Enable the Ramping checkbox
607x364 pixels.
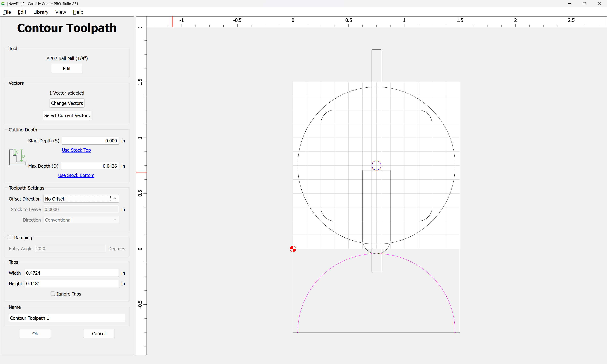tap(10, 237)
